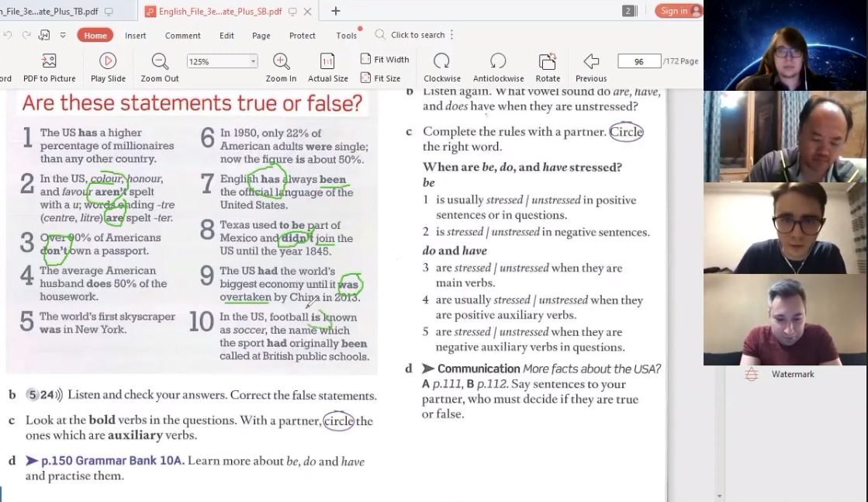The width and height of the screenshot is (868, 502).
Task: Click the Rotate document icon
Action: [x=547, y=61]
